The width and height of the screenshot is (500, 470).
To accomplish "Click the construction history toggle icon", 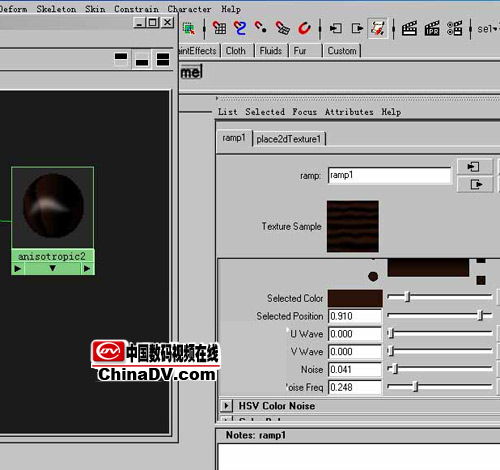I will pos(378,28).
